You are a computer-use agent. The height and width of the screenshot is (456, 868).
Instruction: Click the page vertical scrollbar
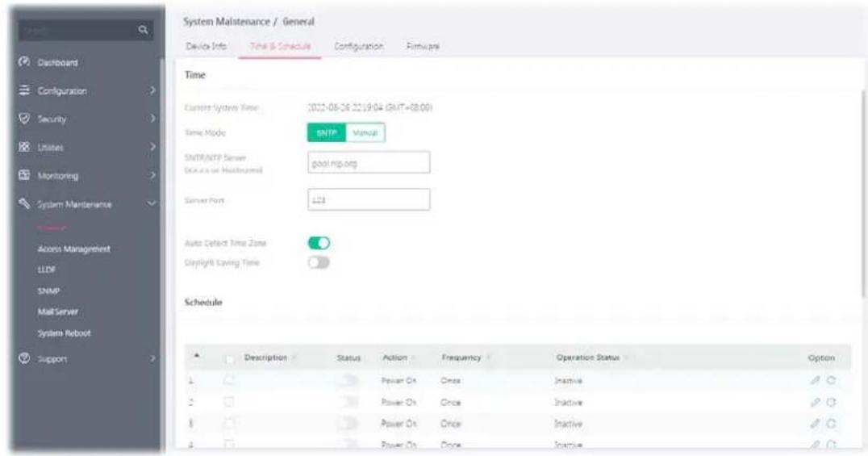click(x=865, y=194)
